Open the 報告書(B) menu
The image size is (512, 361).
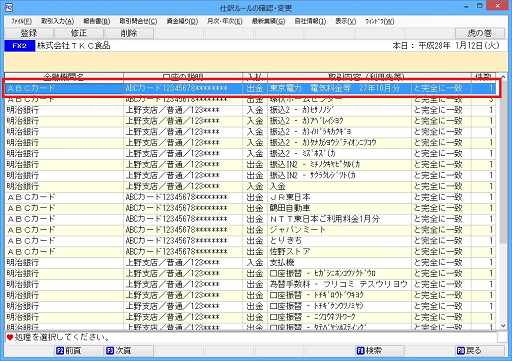pos(97,21)
